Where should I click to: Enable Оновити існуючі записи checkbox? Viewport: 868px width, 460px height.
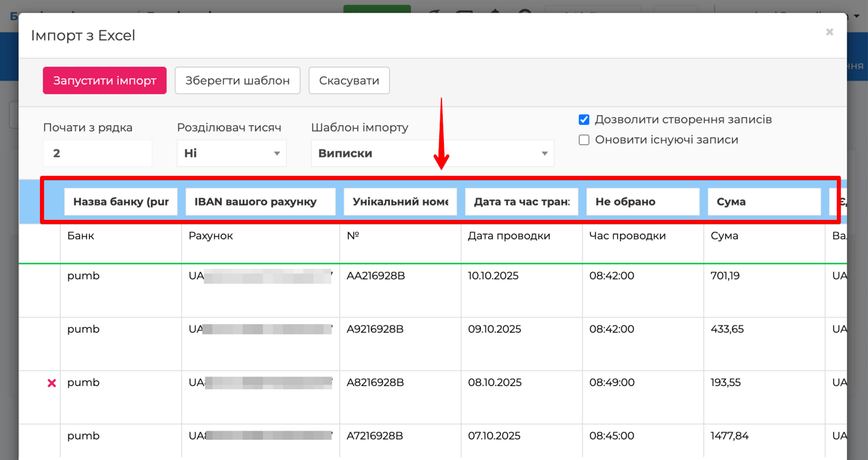point(584,140)
